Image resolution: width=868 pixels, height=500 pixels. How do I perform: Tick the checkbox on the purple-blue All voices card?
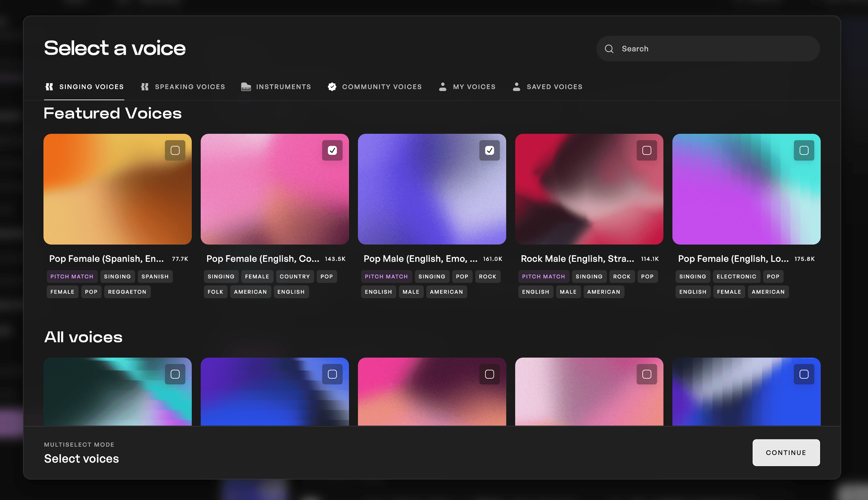pyautogui.click(x=332, y=374)
